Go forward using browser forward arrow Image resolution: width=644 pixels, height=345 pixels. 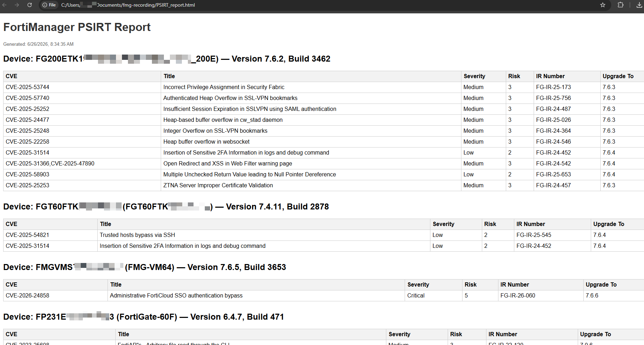(x=17, y=5)
